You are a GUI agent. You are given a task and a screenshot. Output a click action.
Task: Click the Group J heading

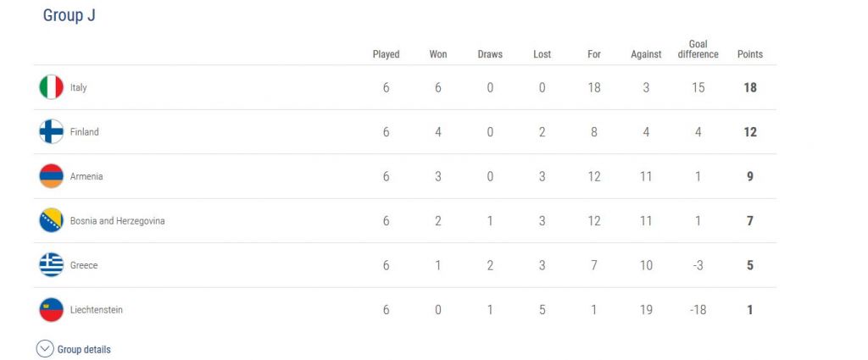[x=70, y=16]
